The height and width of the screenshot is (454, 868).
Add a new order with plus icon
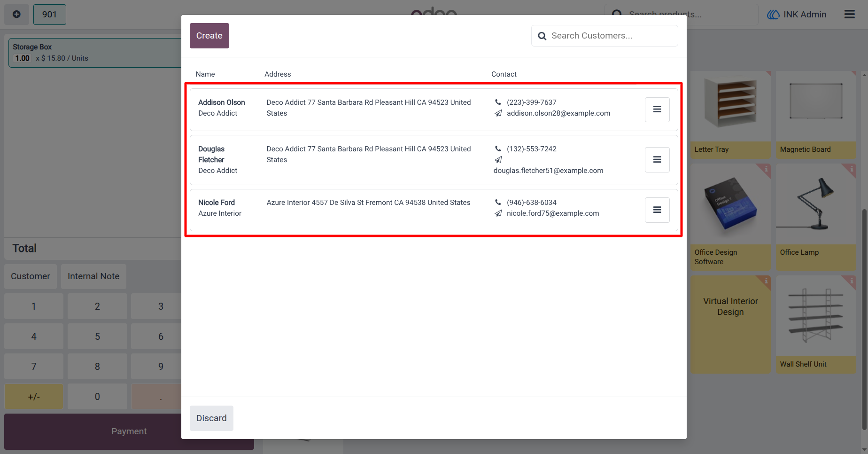(16, 15)
